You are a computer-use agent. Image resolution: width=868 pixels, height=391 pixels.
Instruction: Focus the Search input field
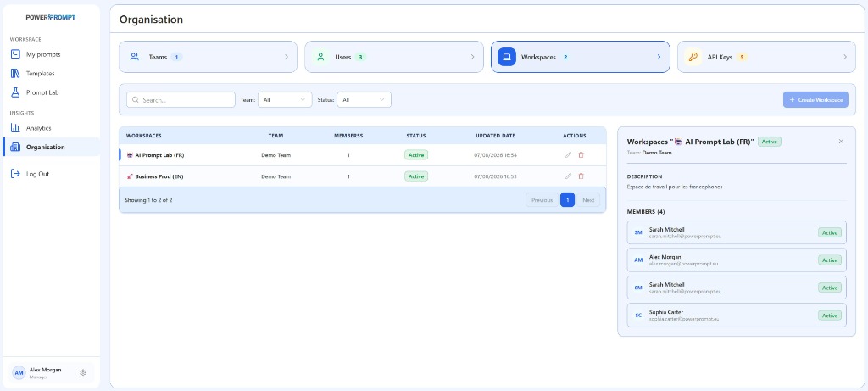point(181,100)
